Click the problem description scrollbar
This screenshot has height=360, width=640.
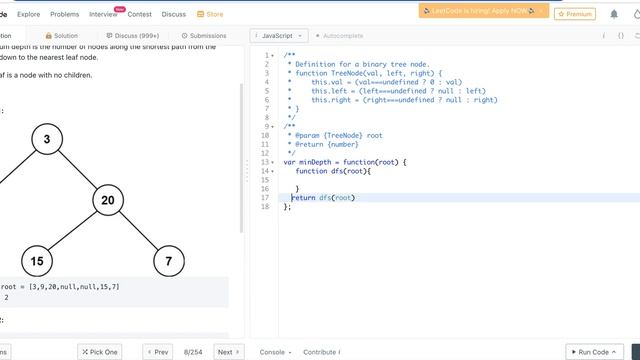[241, 158]
